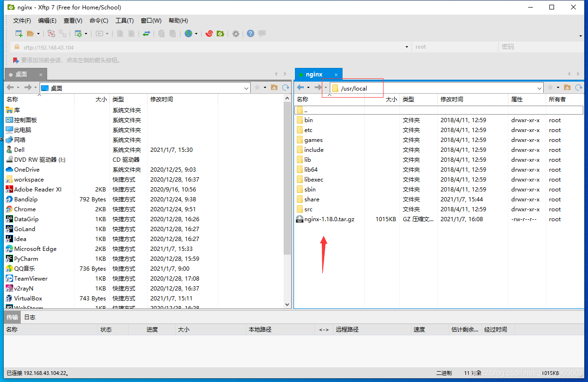Open the 工具(T) menu
Screen dimensions: 588x382
pos(124,21)
